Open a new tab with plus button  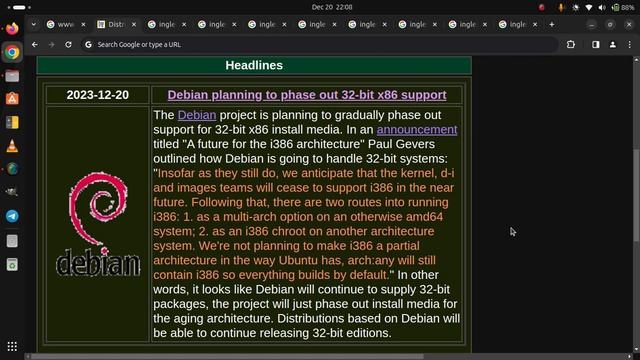552,24
